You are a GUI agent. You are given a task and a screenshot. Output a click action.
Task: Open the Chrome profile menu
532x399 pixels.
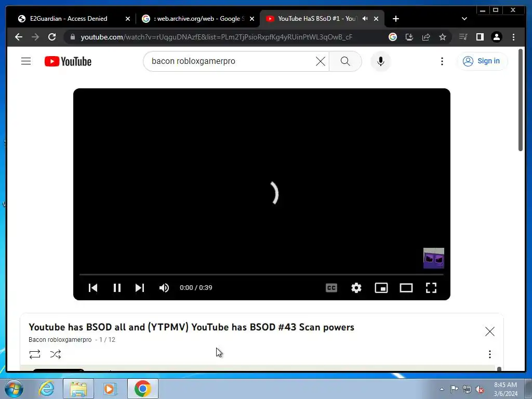[496, 37]
